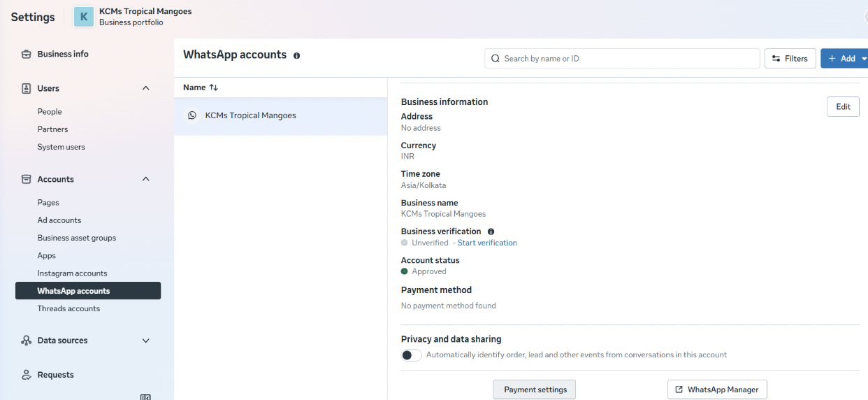The image size is (868, 400).
Task: Open Business info page
Action: [63, 54]
